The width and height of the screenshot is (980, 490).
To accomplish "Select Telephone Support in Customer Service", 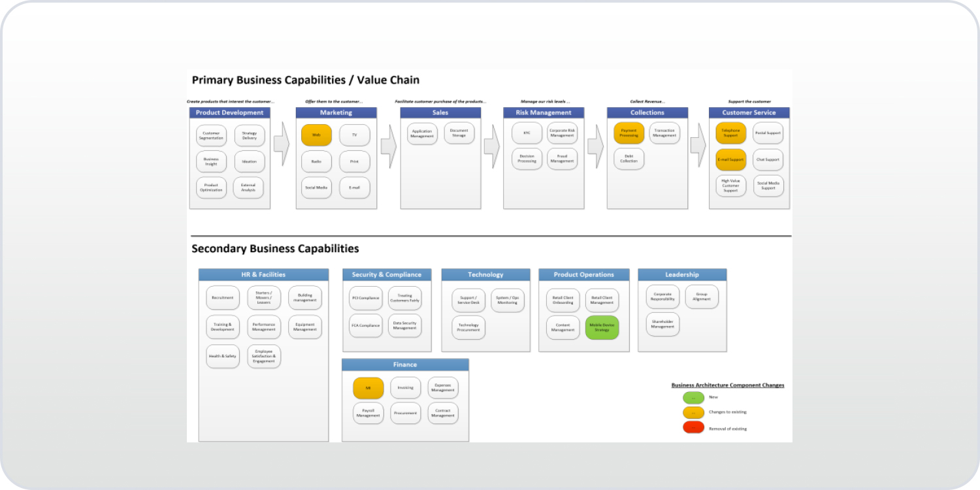I will click(730, 133).
